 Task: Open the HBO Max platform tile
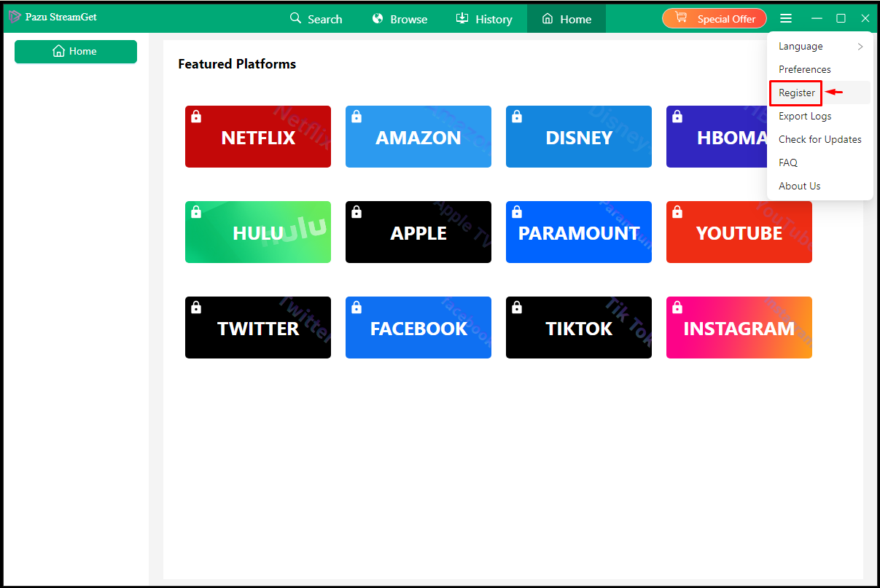tap(717, 137)
